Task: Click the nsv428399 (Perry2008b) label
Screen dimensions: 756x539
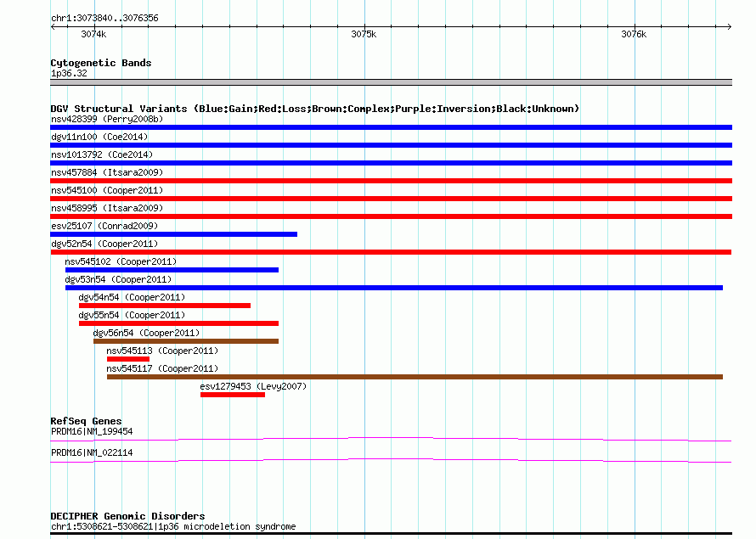Action: (x=107, y=119)
